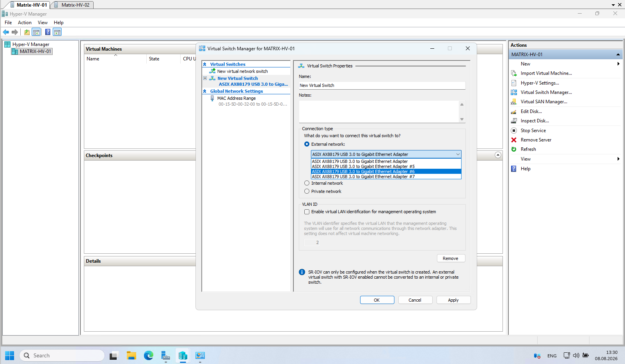Screen dimensions: 625x364
Task: Collapse the Virtual Switches section header
Action: coord(204,64)
